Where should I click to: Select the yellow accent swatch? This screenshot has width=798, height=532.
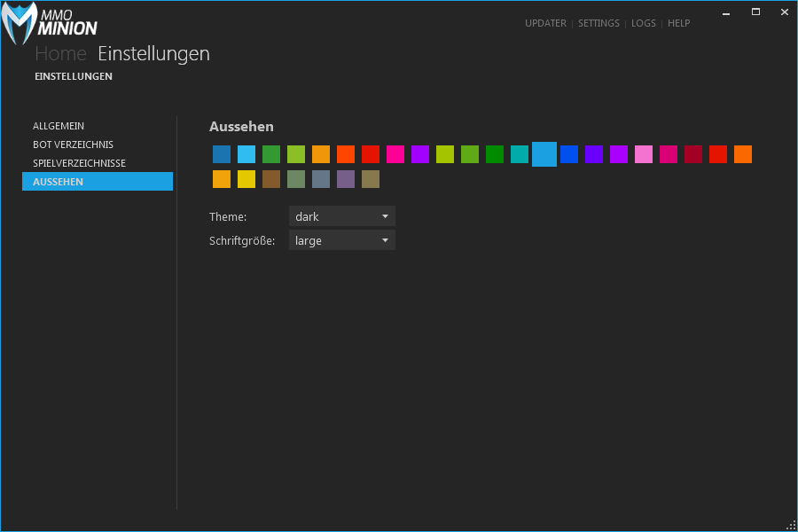tap(246, 179)
